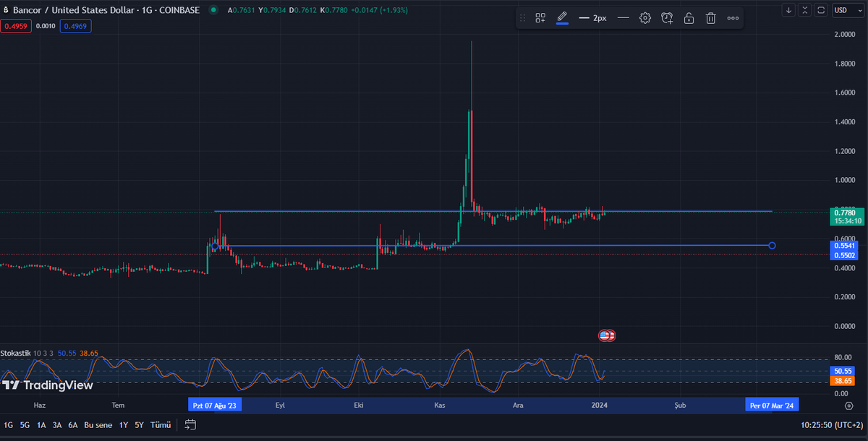Add an alert with the alarm clock icon
This screenshot has height=441, width=868.
tap(667, 18)
